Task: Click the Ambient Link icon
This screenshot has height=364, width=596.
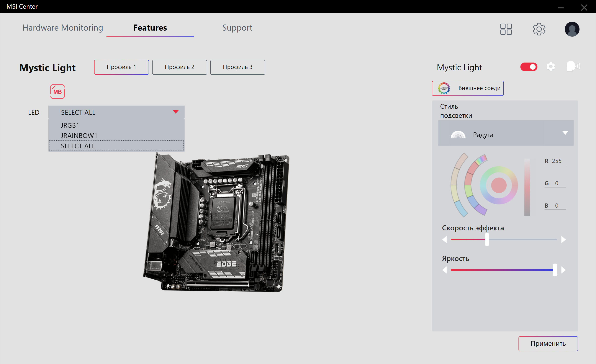Action: (444, 88)
